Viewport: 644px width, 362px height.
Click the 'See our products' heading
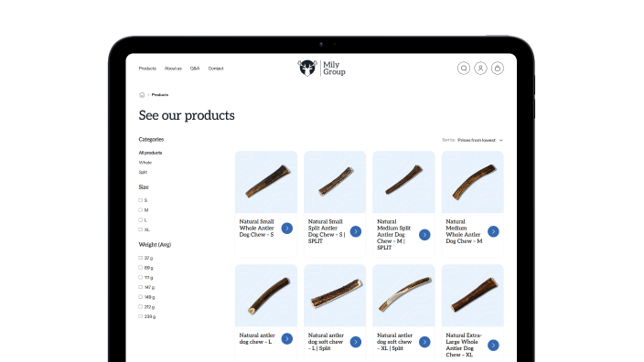pos(187,115)
